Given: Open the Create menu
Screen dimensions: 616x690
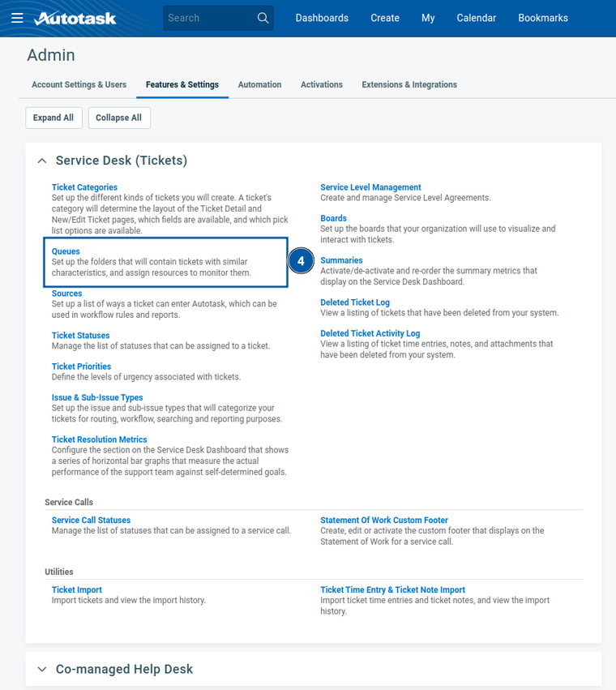Looking at the screenshot, I should point(385,18).
